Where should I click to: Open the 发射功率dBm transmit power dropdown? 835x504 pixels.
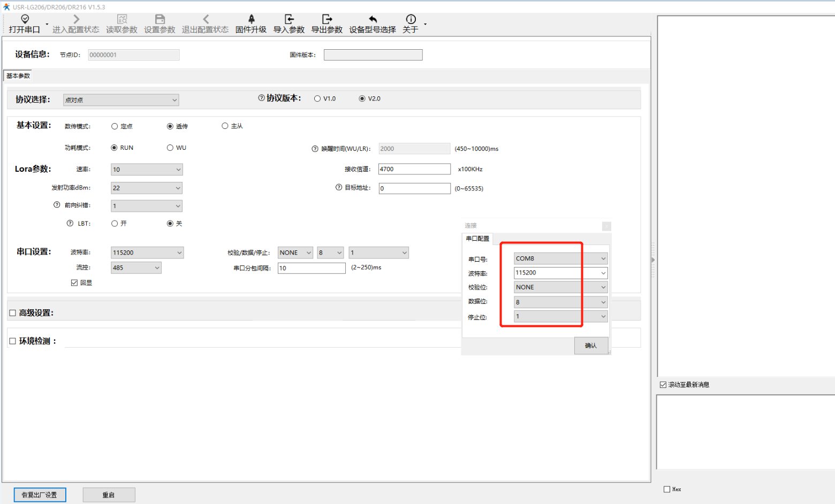point(146,188)
